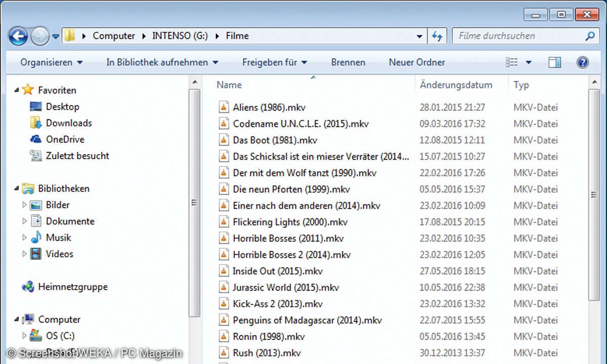607x364 pixels.
Task: Collapse the Computer tree node
Action: click(x=16, y=320)
